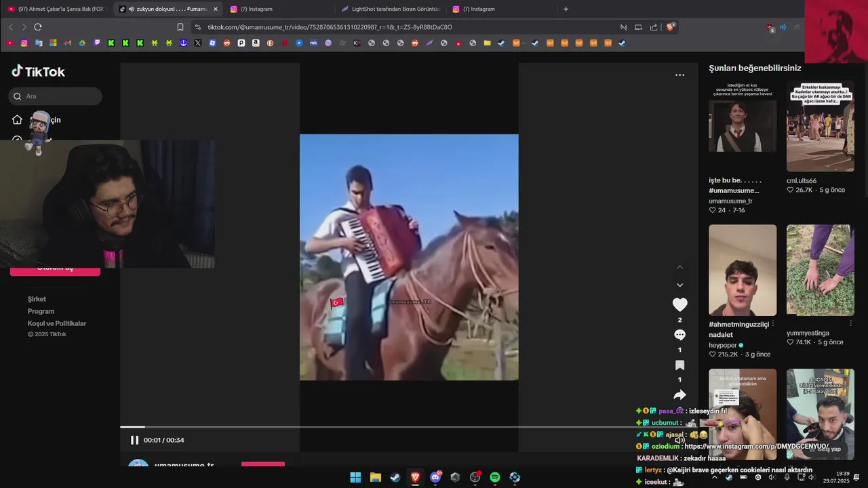Image resolution: width=868 pixels, height=488 pixels.
Task: Open the Instagram bookmark in bookmarks bar
Action: click(x=24, y=43)
